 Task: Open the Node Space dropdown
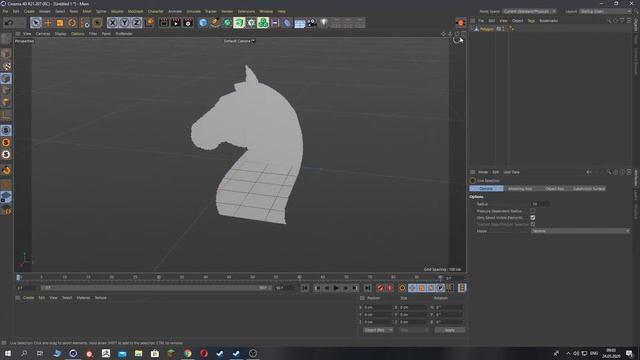529,11
